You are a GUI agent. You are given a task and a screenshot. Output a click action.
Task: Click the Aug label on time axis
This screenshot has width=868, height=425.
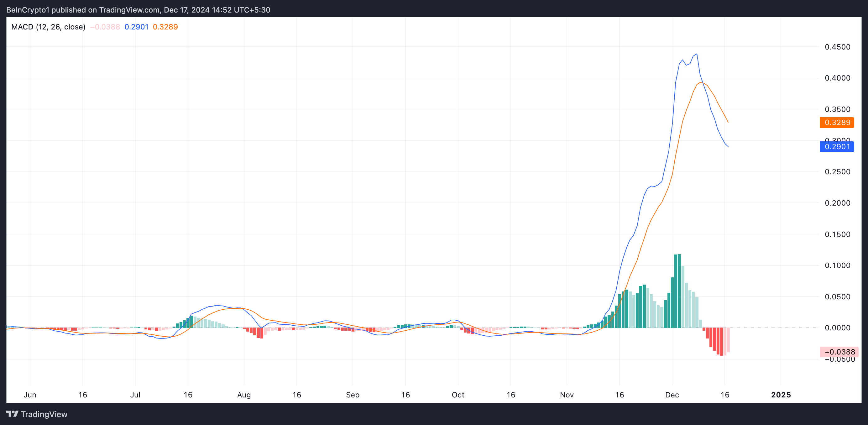click(x=244, y=395)
